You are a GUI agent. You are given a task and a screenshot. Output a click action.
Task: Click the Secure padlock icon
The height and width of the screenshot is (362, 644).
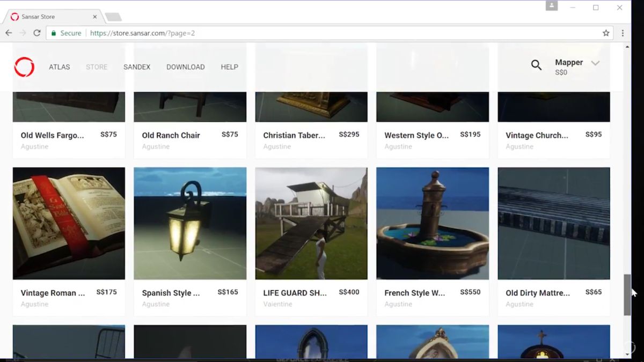[x=54, y=33]
